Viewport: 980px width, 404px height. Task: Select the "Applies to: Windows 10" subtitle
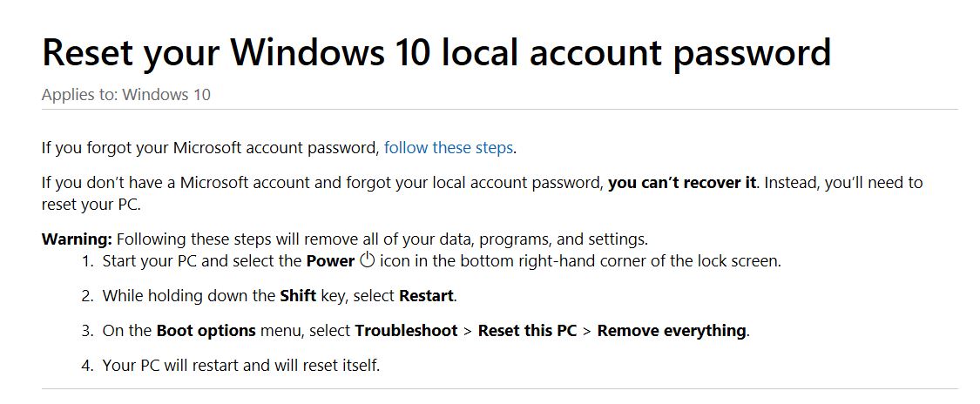point(126,95)
